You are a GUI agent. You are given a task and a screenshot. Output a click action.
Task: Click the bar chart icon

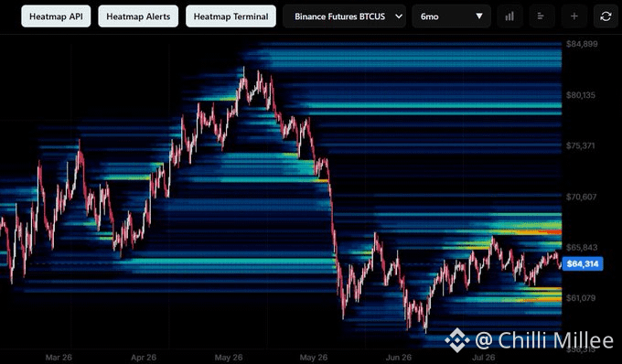click(x=509, y=16)
